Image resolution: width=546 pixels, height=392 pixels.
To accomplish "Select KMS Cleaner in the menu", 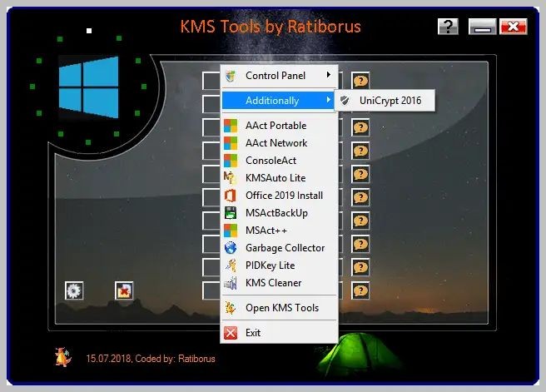I will 273,283.
